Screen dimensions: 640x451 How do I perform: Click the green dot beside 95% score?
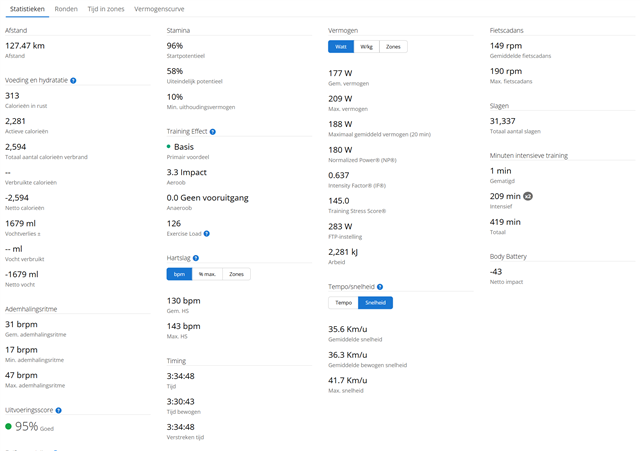tap(9, 426)
